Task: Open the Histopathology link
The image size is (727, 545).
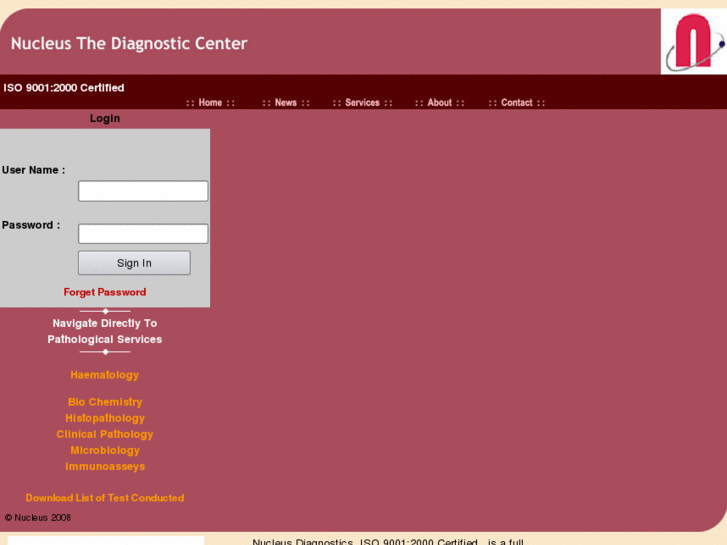Action: (105, 418)
